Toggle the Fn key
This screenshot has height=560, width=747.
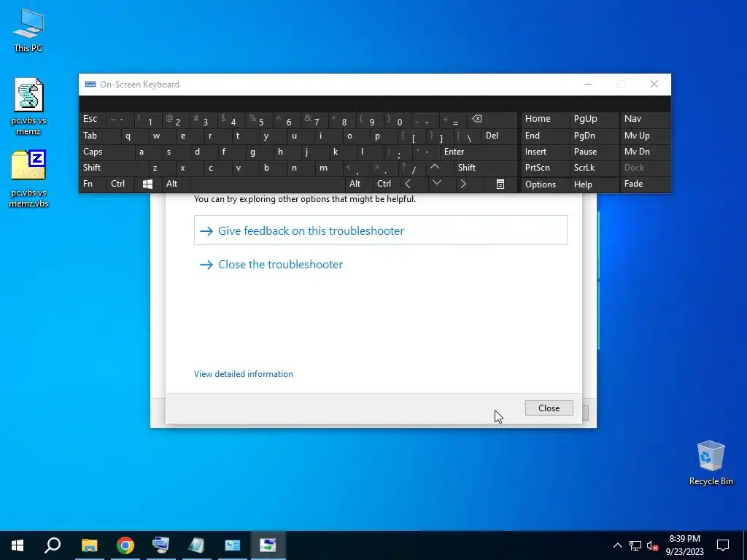[x=93, y=184]
